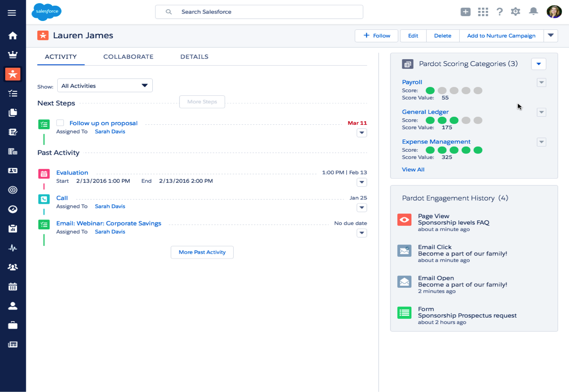The image size is (569, 392).
Task: Open the All Activities filter dropdown
Action: (105, 86)
